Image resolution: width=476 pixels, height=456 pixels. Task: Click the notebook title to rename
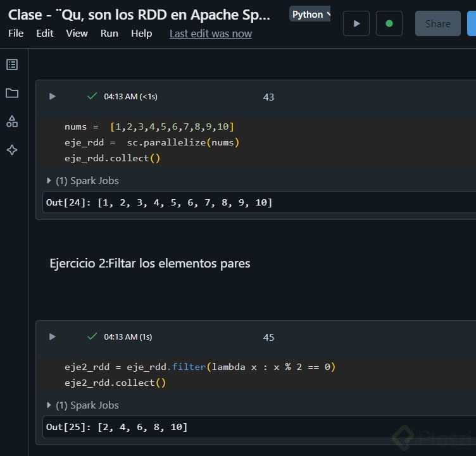point(139,15)
